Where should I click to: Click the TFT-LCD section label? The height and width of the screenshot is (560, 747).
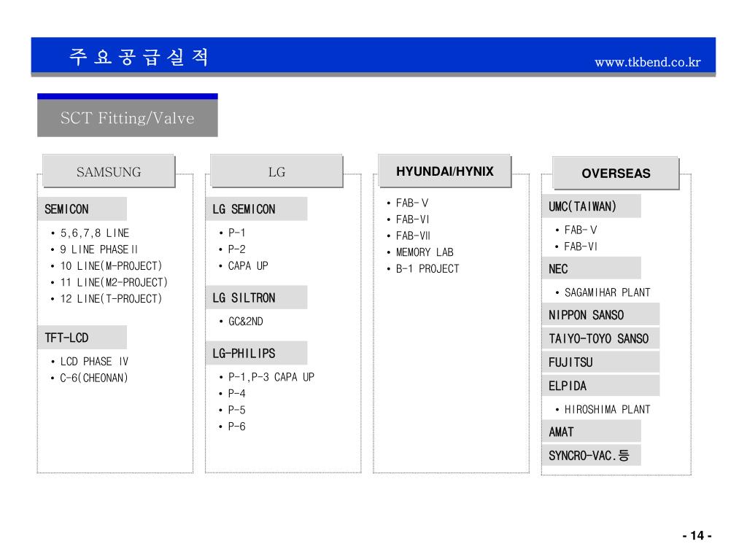pyautogui.click(x=82, y=338)
